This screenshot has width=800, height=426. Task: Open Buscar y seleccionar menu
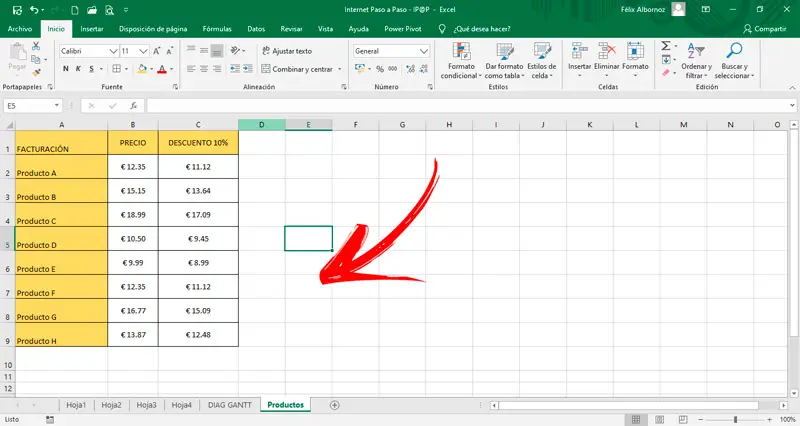734,61
